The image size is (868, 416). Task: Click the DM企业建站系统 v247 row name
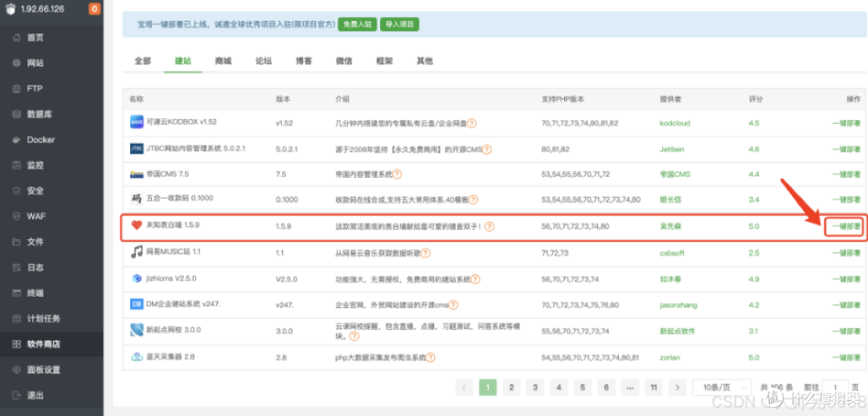[183, 304]
